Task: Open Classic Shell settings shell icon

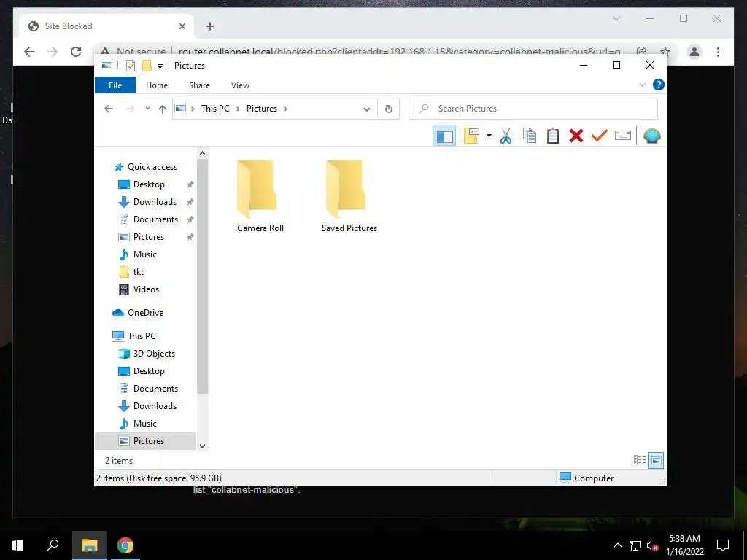Action: click(651, 136)
